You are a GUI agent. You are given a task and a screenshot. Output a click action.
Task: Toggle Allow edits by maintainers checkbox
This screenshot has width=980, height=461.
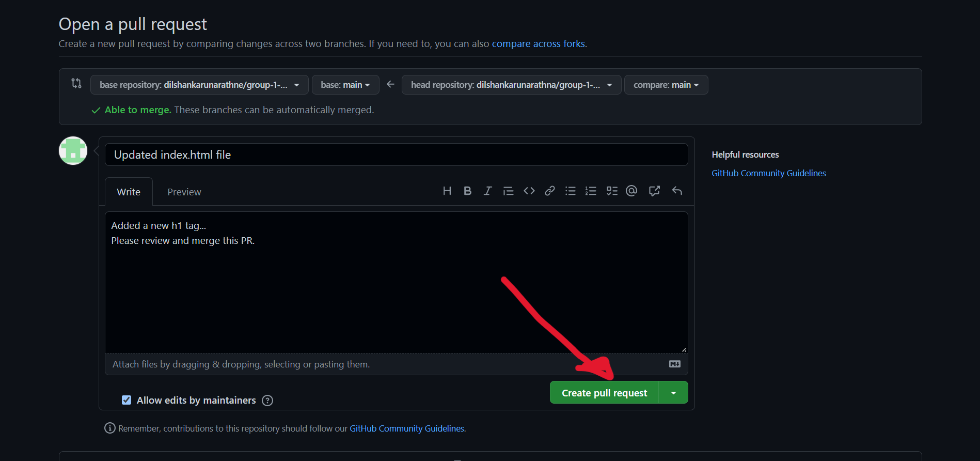coord(127,400)
